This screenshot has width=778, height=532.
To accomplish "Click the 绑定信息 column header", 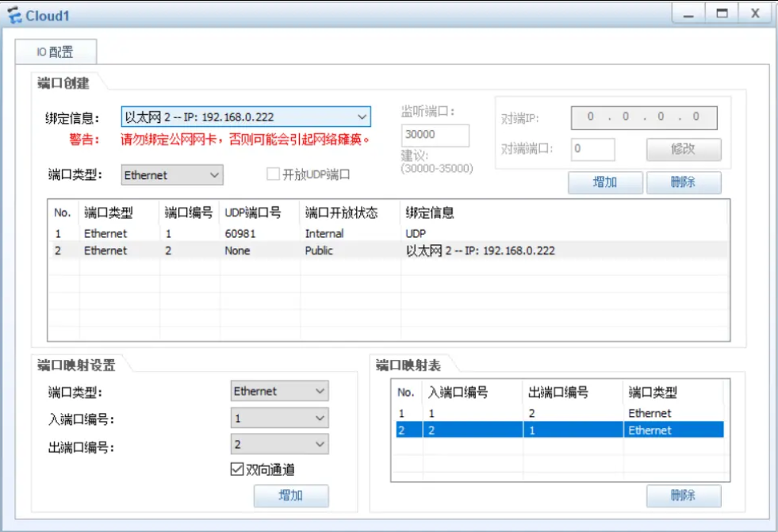I will (x=430, y=212).
